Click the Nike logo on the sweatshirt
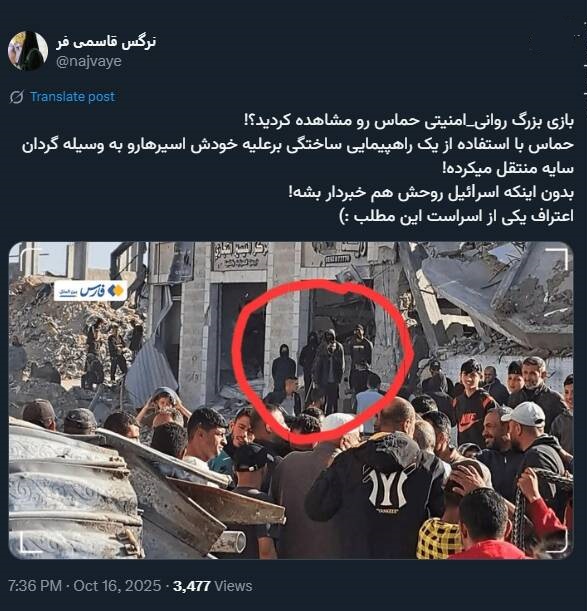The image size is (587, 611). point(467,422)
